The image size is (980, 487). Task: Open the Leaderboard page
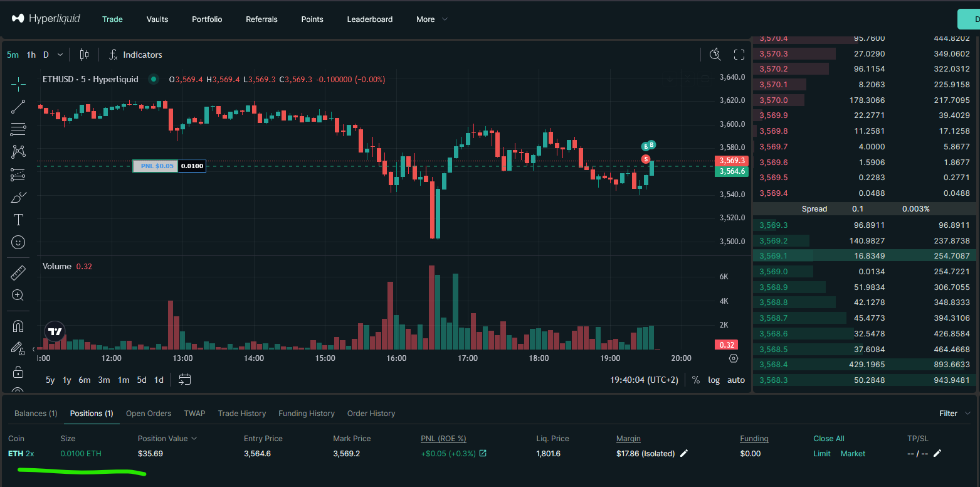pos(369,19)
